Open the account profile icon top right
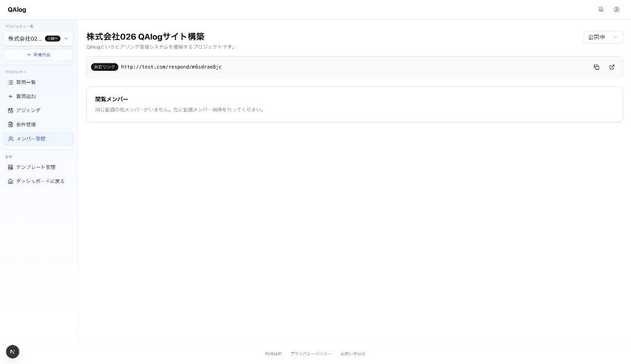The width and height of the screenshot is (631, 364). 617,9
